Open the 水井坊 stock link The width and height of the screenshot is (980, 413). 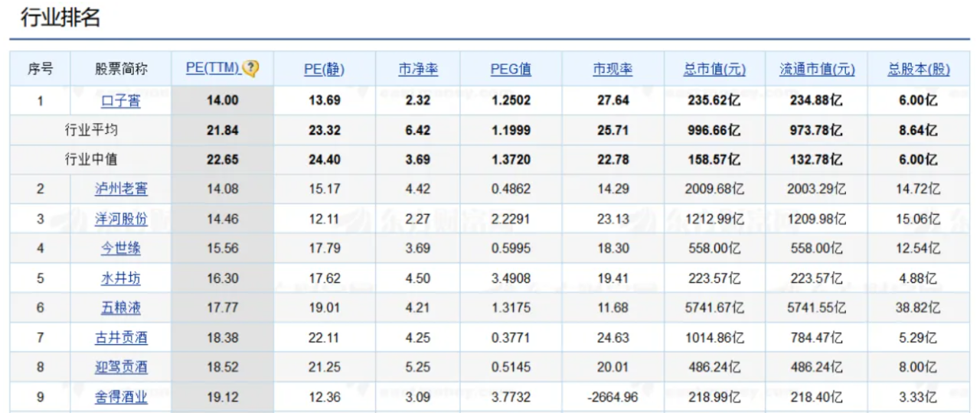(x=121, y=278)
